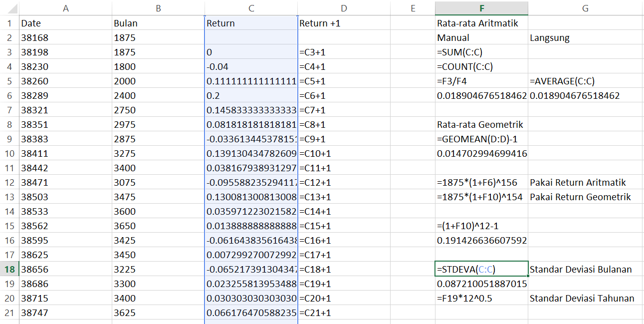
Task: Click the select-all corner of the grid
Action: 9,8
